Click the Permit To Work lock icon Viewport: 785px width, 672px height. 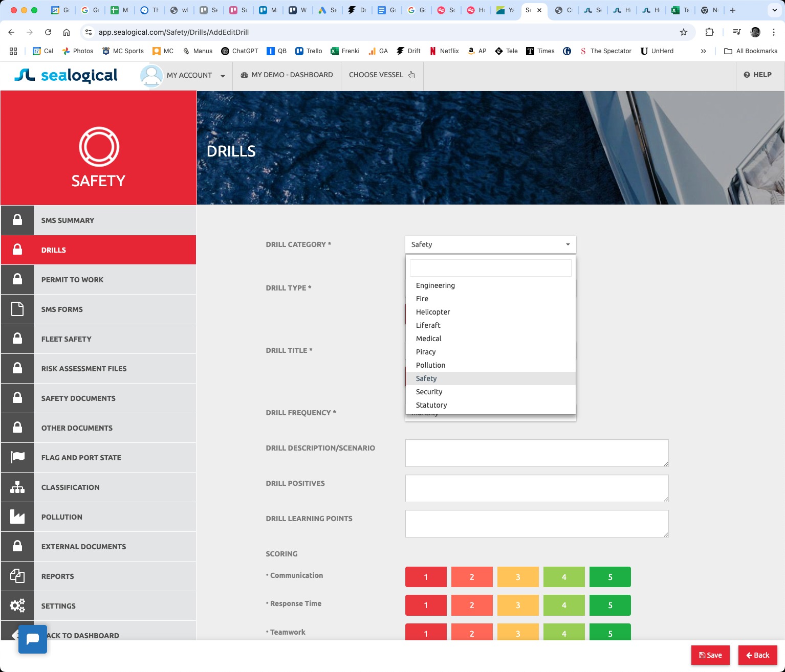pyautogui.click(x=17, y=279)
